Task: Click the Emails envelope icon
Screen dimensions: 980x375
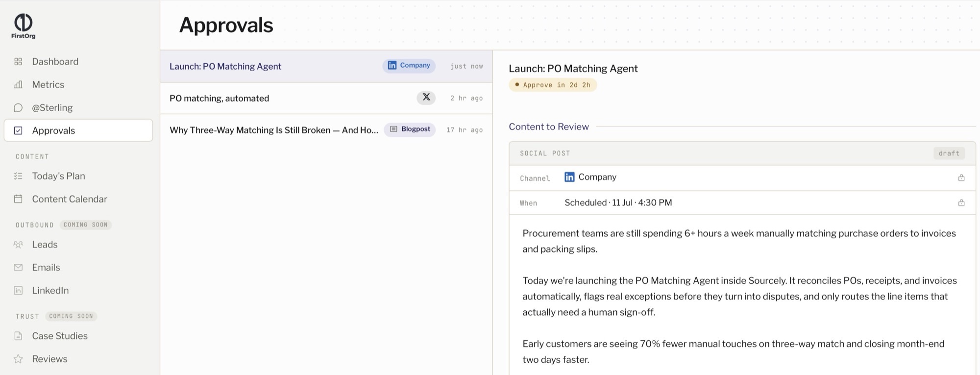Action: (x=18, y=268)
